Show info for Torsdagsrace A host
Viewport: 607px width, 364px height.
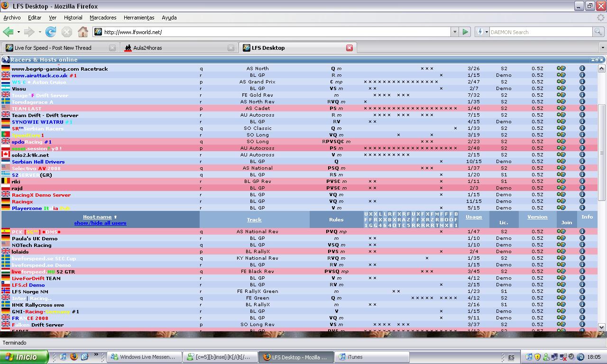tap(582, 102)
